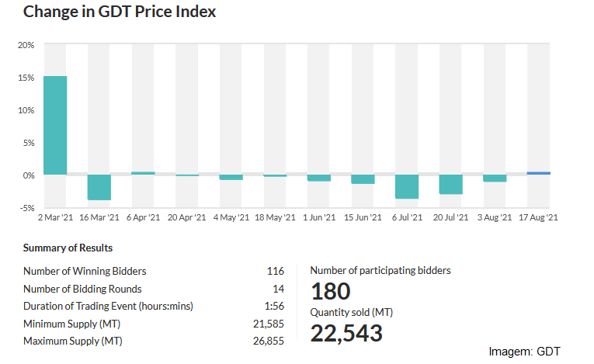This screenshot has width=594, height=364.
Task: Click the 1 Jun '21 bar
Action: point(319,178)
